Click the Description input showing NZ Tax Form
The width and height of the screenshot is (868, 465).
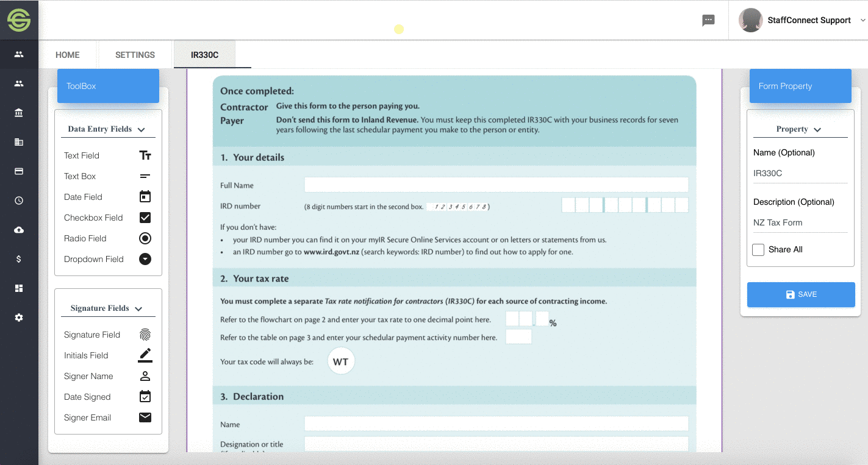coord(800,222)
